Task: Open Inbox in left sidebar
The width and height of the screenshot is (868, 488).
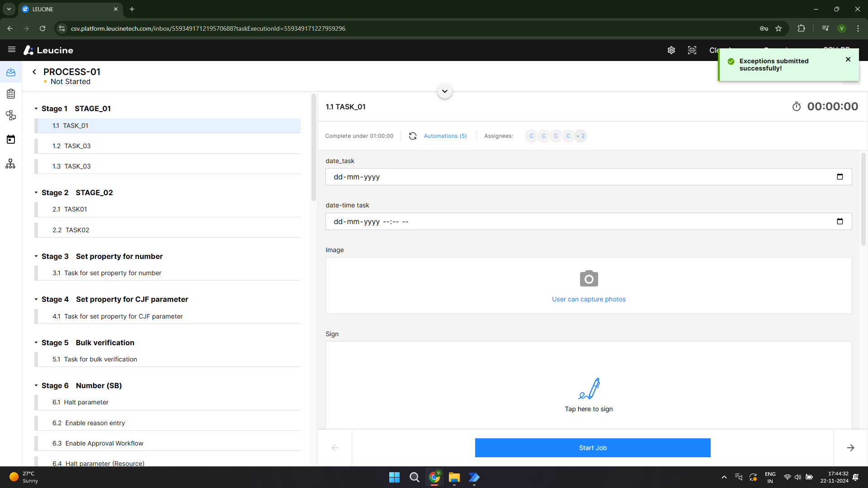Action: 11,72
